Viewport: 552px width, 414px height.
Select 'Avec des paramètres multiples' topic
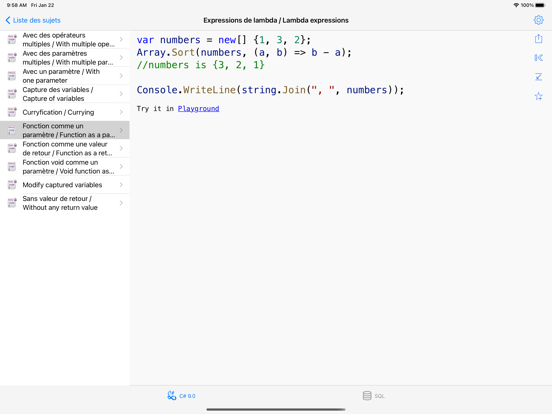(65, 57)
